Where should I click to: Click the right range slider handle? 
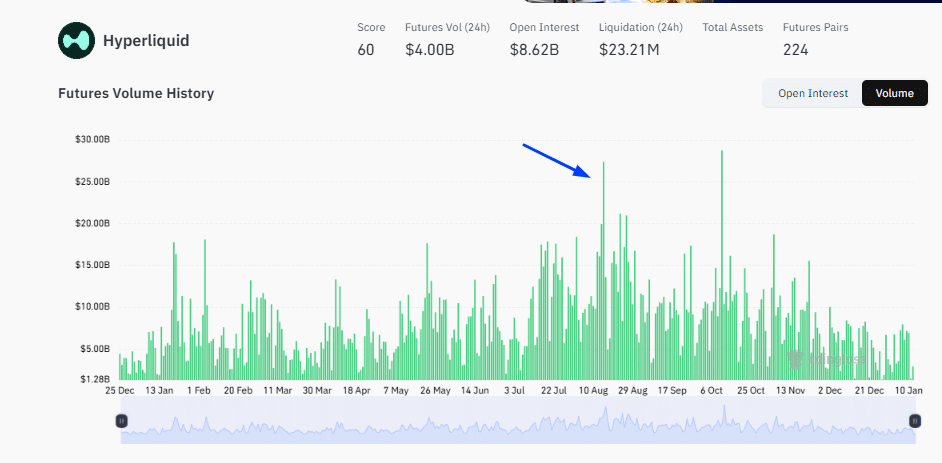[914, 421]
